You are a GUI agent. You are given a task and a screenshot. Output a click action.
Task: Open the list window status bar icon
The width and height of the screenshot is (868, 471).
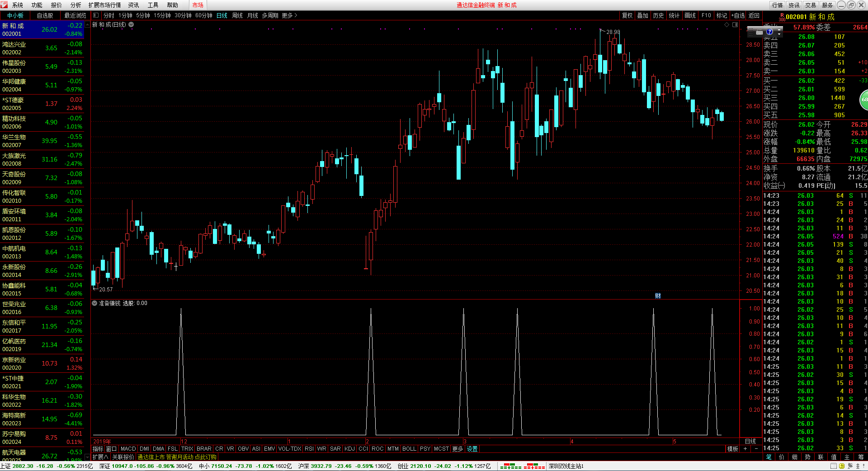(x=834, y=466)
